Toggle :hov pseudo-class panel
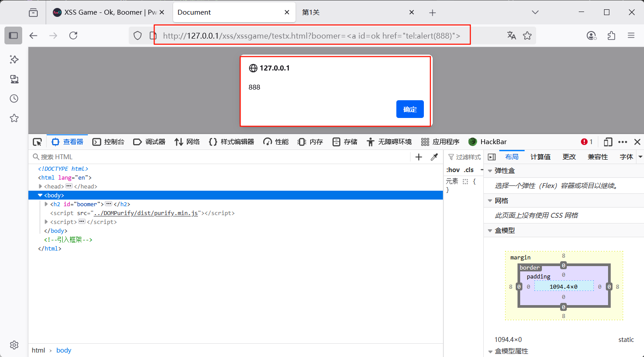 (453, 170)
